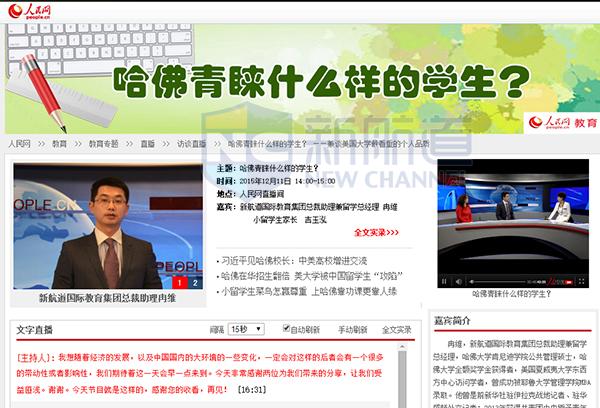Viewport: 600px width, 408px height.
Task: Mute the video volume icon
Action: [x=459, y=282]
